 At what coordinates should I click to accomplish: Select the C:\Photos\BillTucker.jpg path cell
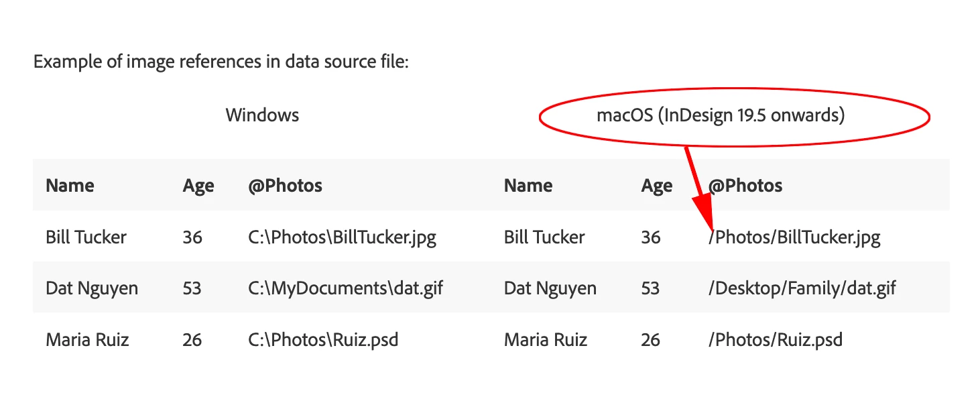click(x=342, y=237)
